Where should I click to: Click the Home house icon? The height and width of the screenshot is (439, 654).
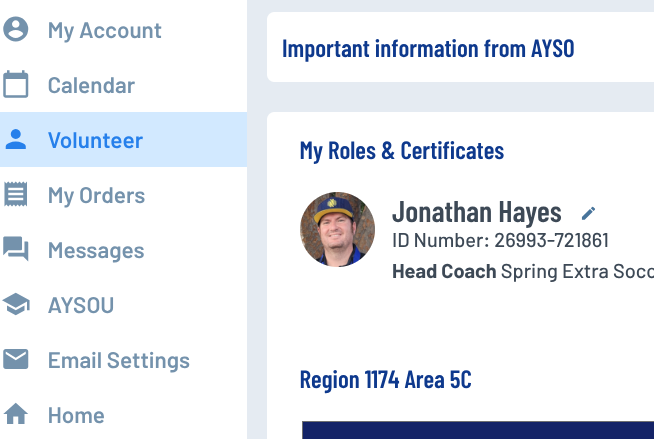click(x=16, y=414)
